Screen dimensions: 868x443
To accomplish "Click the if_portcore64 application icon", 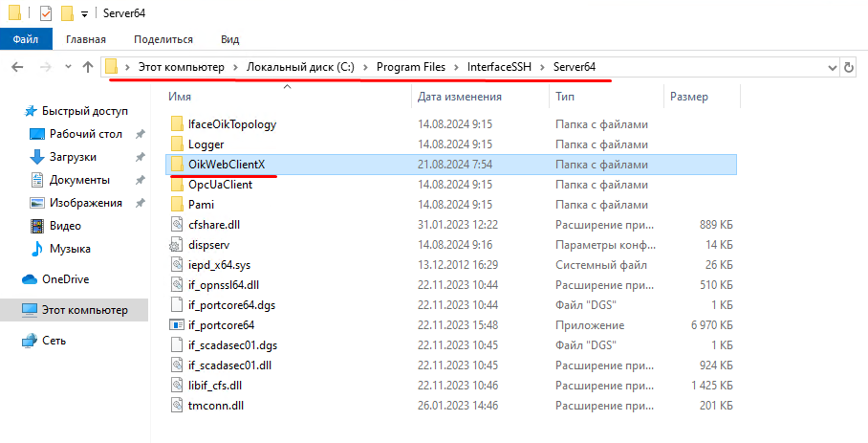I will pos(176,325).
